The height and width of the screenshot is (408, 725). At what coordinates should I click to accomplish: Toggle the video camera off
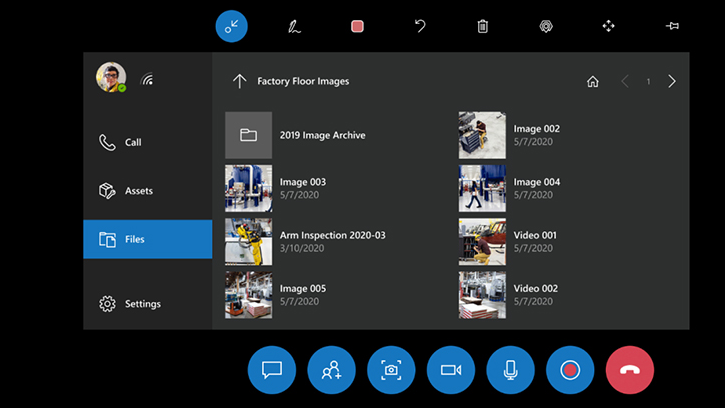451,370
